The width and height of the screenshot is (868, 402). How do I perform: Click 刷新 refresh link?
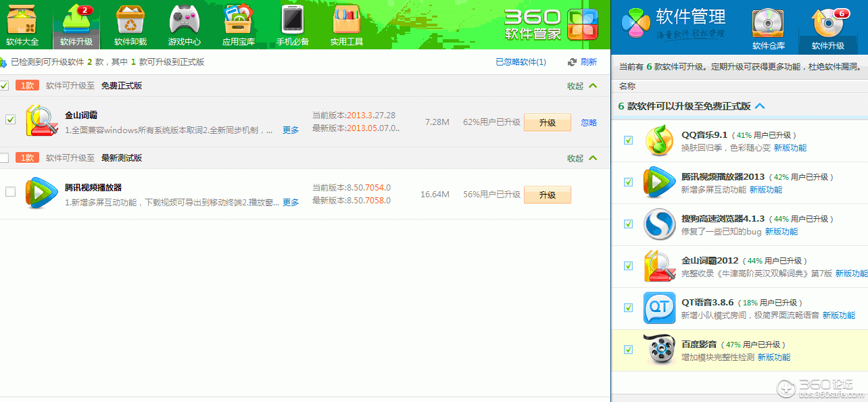click(x=589, y=62)
